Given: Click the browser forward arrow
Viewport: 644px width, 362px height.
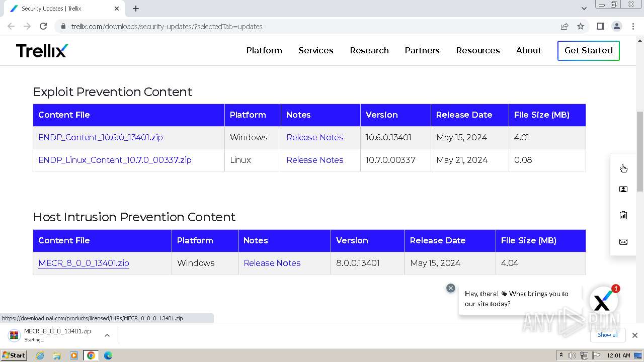Looking at the screenshot, I should point(27,26).
